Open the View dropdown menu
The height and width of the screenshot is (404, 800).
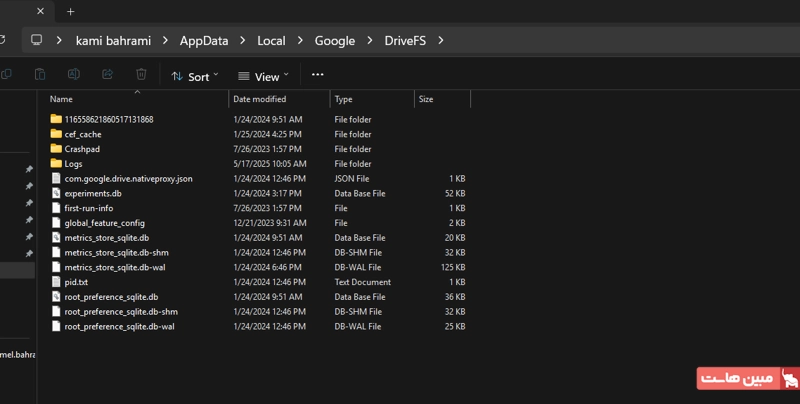263,77
